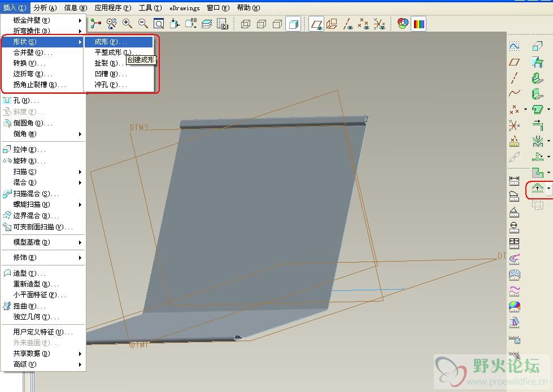The width and height of the screenshot is (553, 392).
Task: Open the 工具 (T) menu
Action: [x=150, y=8]
